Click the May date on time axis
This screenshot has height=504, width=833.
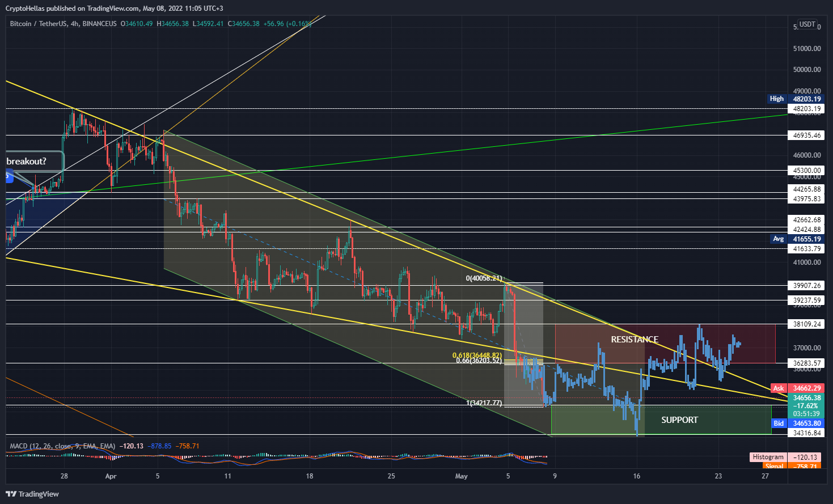(462, 476)
